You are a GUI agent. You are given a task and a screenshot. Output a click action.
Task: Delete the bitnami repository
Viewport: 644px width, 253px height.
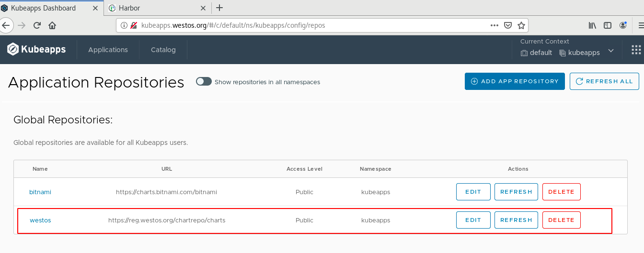pyautogui.click(x=561, y=192)
